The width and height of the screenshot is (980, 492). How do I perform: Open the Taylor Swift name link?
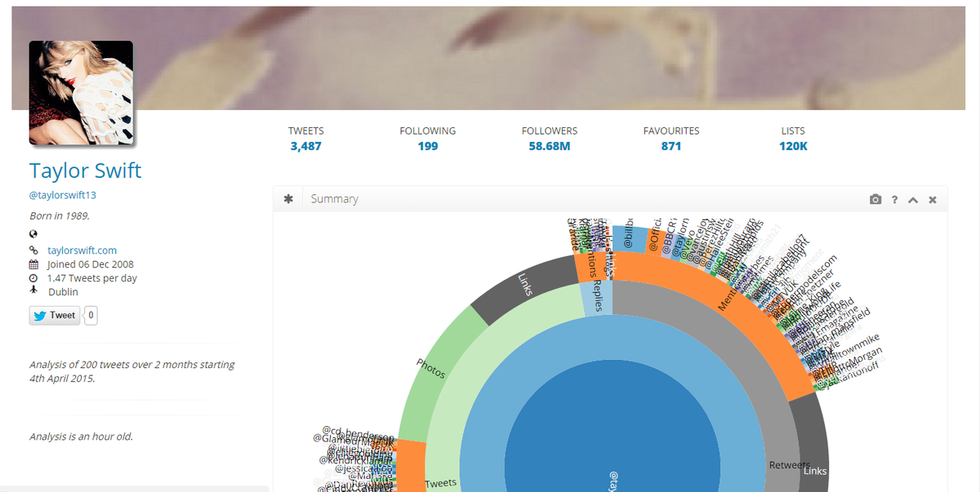pyautogui.click(x=85, y=171)
